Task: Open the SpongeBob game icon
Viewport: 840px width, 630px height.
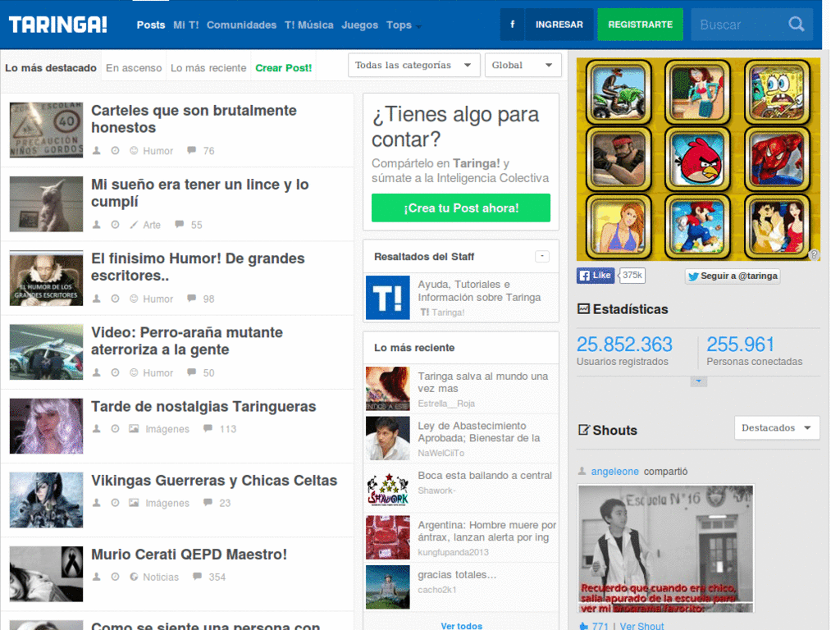Action: [x=777, y=92]
